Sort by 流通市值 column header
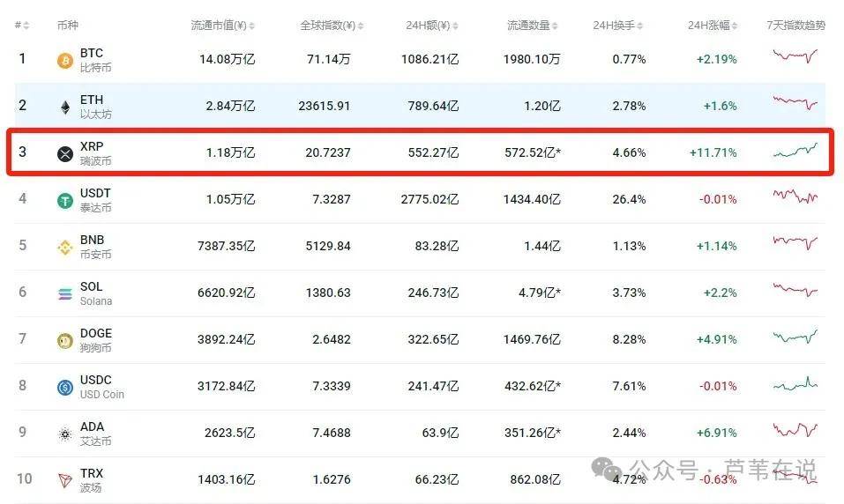 click(x=223, y=26)
